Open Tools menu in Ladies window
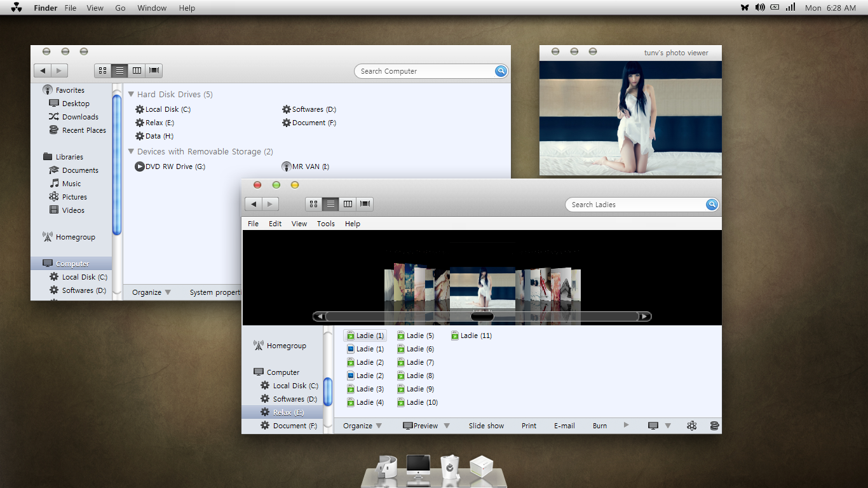 click(x=326, y=224)
